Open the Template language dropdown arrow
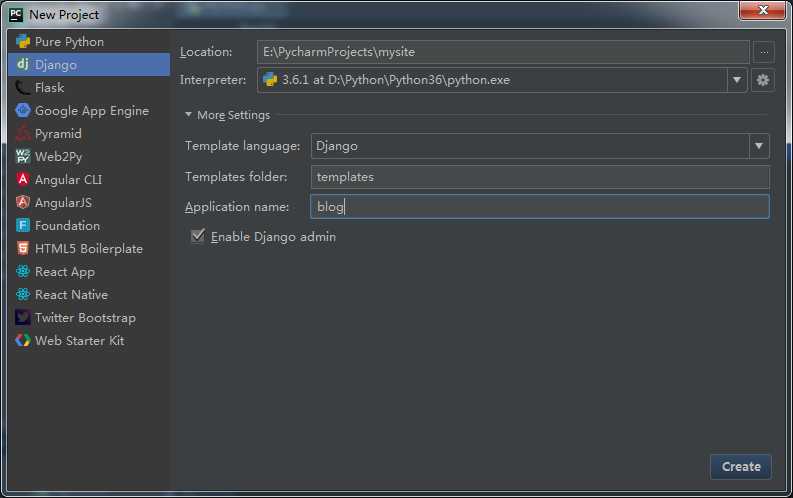 pyautogui.click(x=759, y=146)
